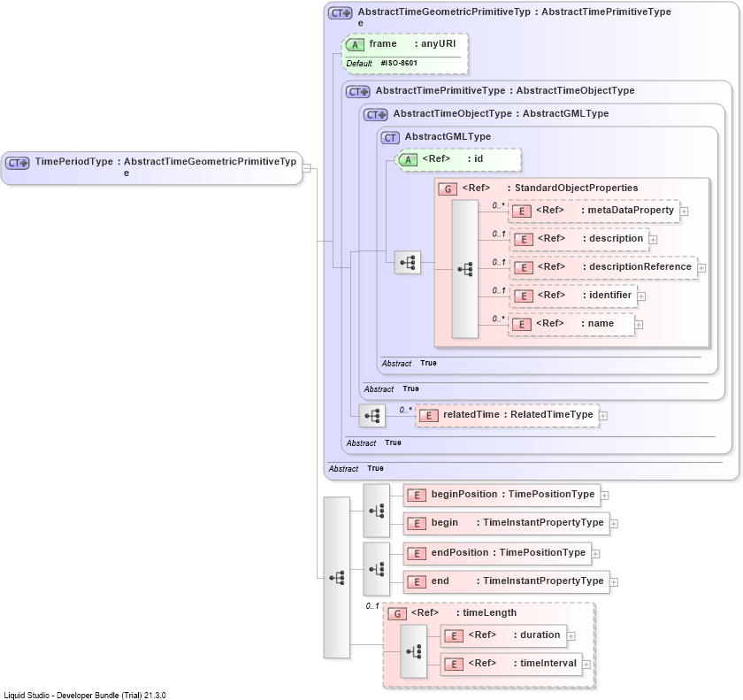Select 'AbstractTimePrimitiveType : AbstractTimeObjectType' title
The image size is (743, 700).
pyautogui.click(x=505, y=90)
